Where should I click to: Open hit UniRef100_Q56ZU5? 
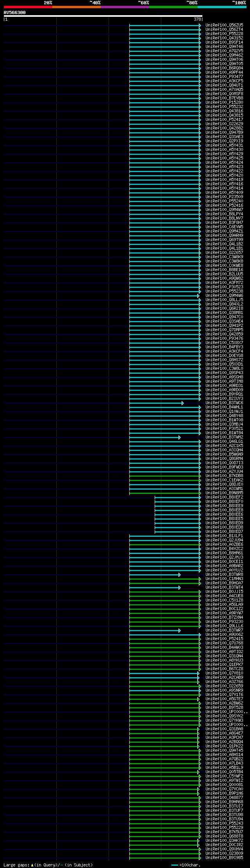click(x=224, y=25)
